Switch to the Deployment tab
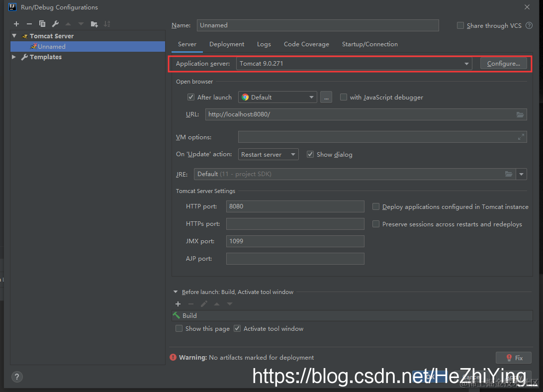This screenshot has width=543, height=392. [227, 44]
